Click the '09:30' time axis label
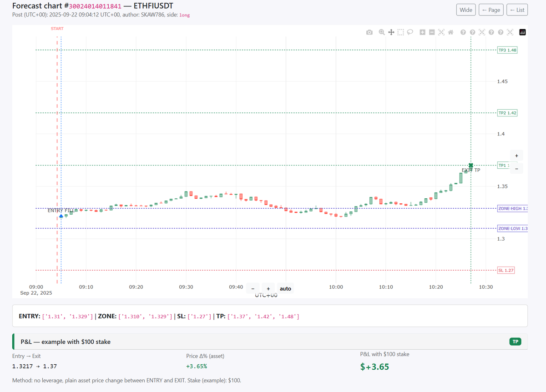 tap(186, 287)
